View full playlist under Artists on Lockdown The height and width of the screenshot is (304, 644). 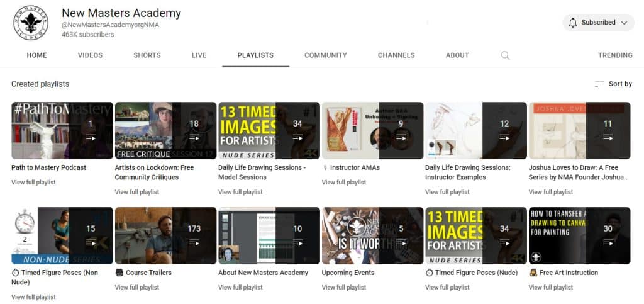[137, 192]
